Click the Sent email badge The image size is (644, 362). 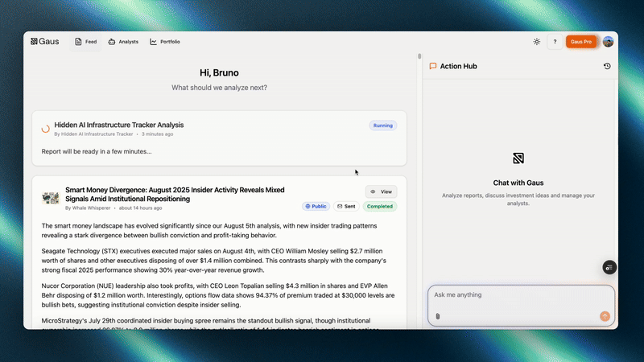point(346,207)
